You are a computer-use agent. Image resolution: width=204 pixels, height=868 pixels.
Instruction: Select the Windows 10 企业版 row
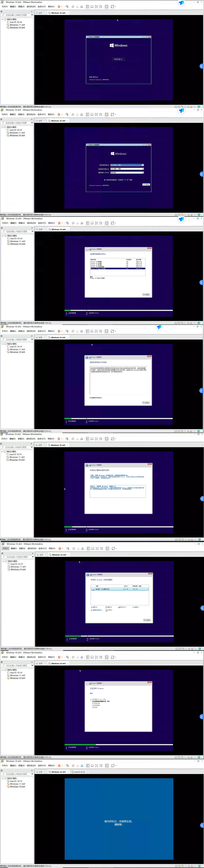click(118, 264)
